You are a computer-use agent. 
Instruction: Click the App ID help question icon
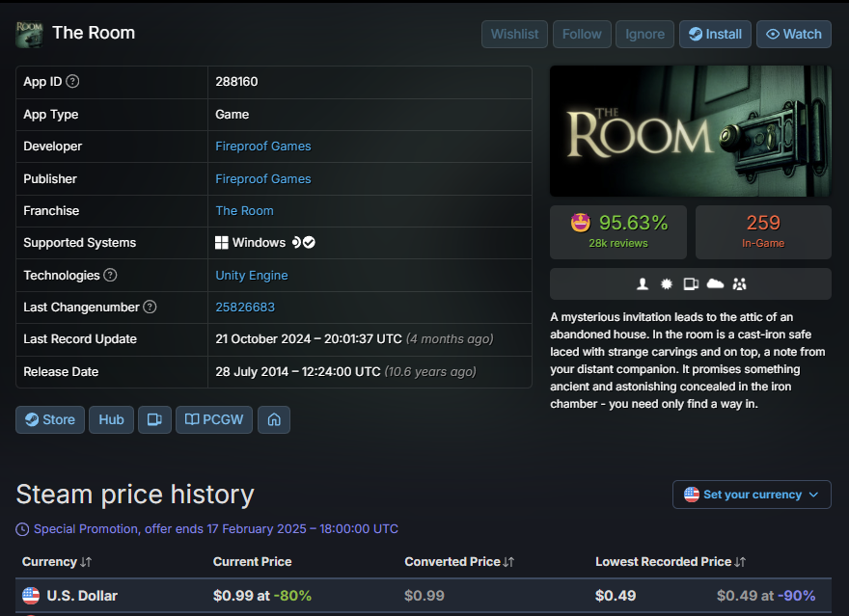tap(72, 81)
